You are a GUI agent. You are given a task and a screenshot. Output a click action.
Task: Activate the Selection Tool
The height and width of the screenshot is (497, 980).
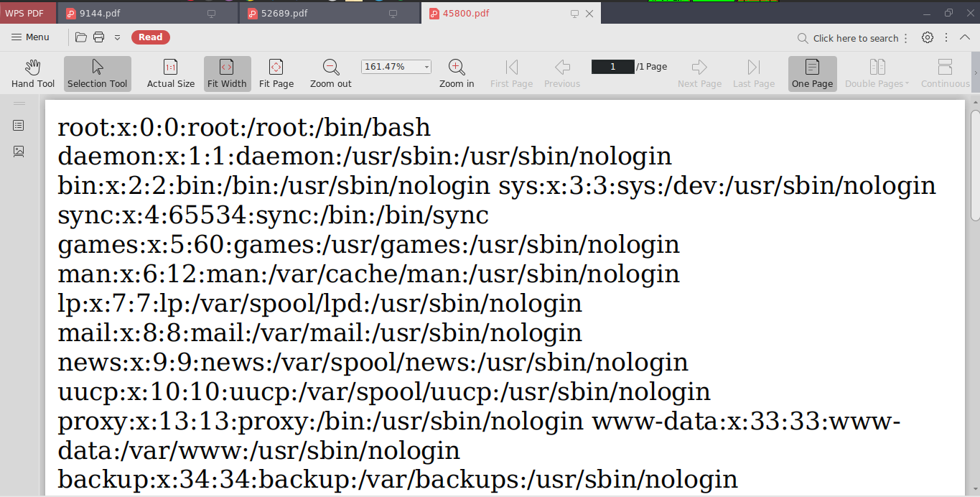click(x=97, y=72)
